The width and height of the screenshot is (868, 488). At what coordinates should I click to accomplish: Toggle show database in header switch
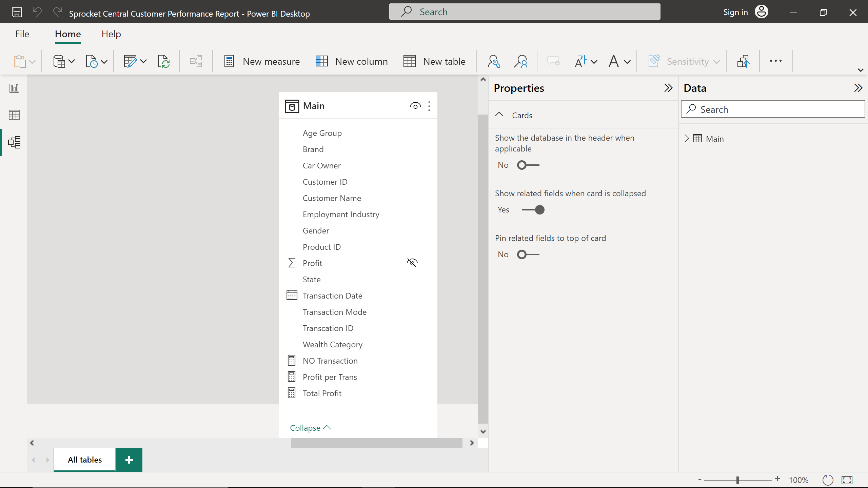(x=528, y=165)
